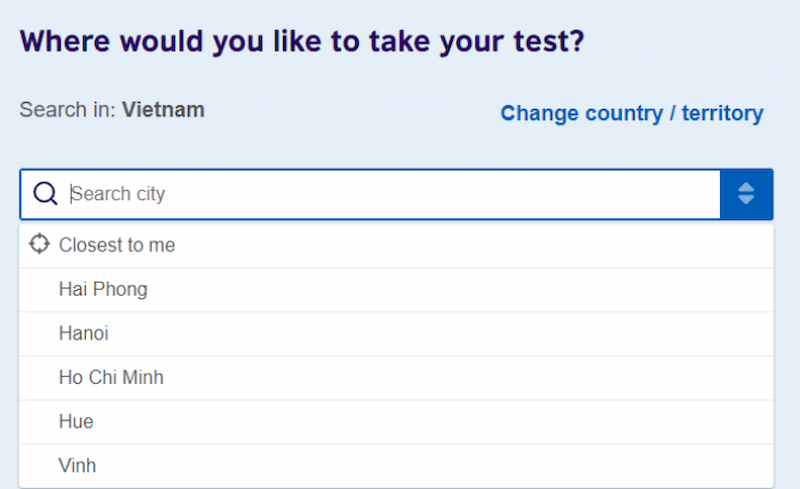
Task: Click the magnifying glass search icon
Action: point(45,194)
